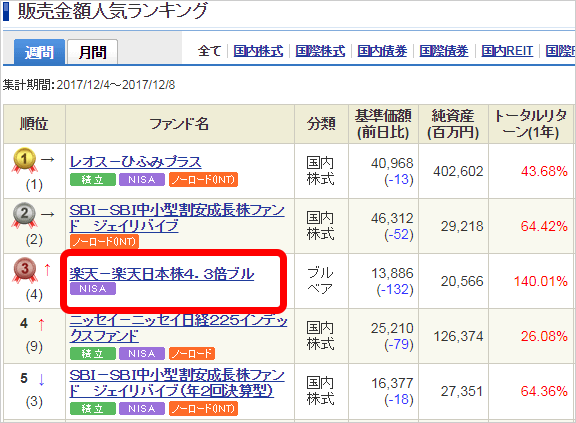
Task: Switch to the 週間 tab
Action: pyautogui.click(x=39, y=52)
